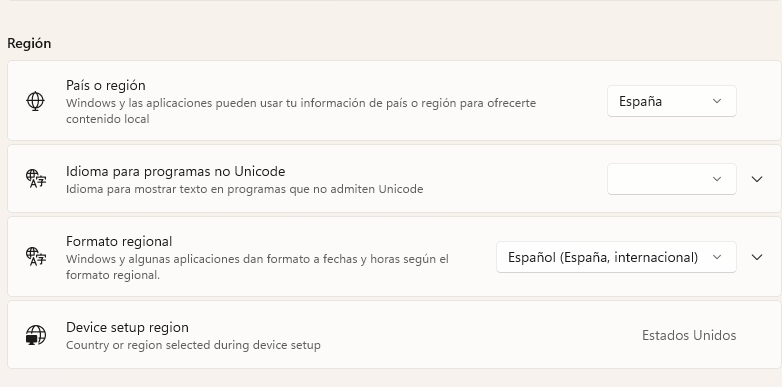Click arrow inside Español (España, internacional) box
The image size is (782, 387).
717,257
